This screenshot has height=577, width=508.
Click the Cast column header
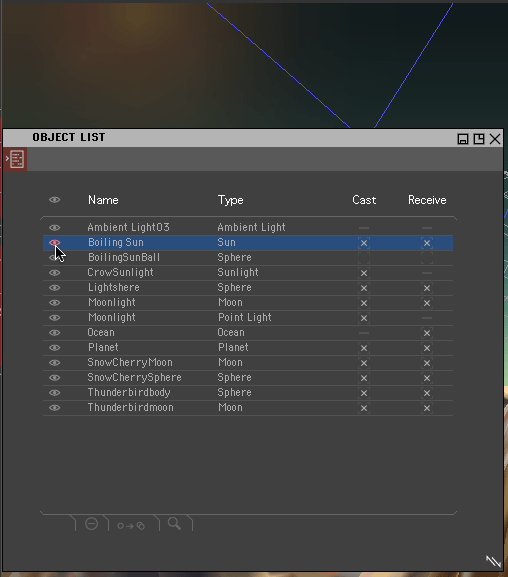coord(364,200)
